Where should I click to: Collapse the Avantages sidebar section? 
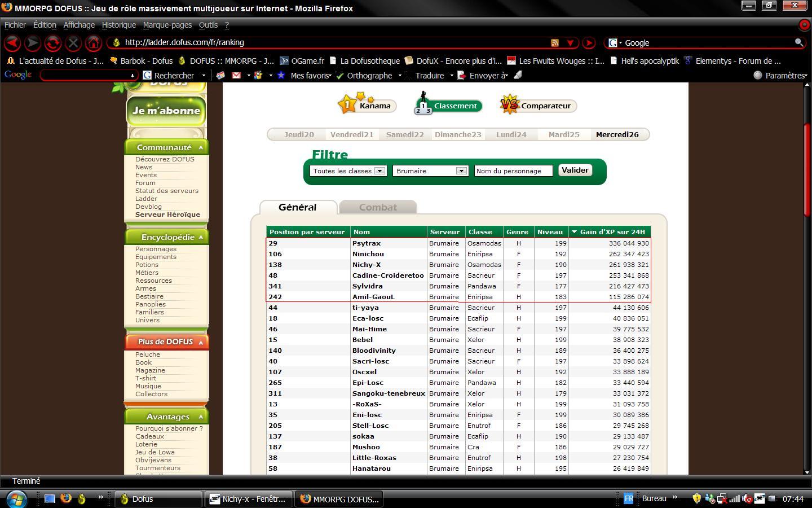coord(201,417)
